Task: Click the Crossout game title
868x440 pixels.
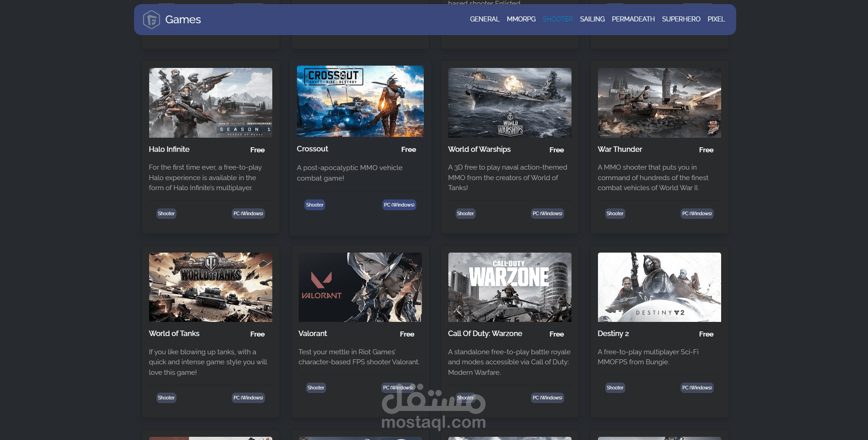Action: [x=312, y=149]
